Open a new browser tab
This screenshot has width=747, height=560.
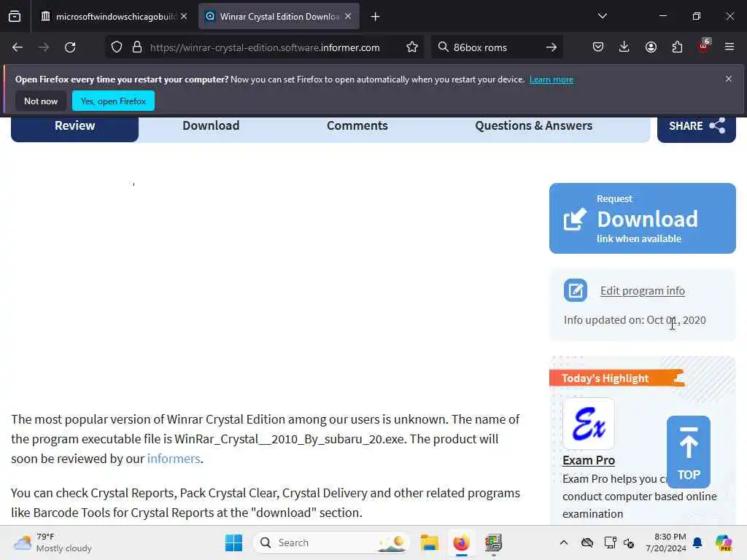(376, 17)
